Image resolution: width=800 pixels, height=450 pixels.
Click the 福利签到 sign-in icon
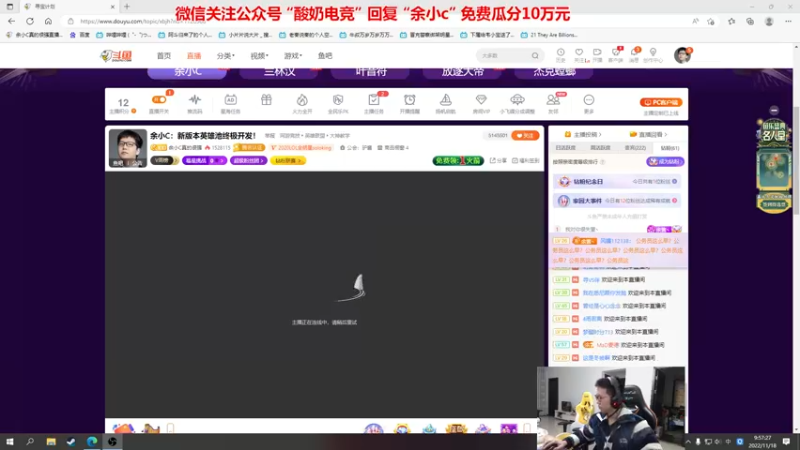(x=526, y=160)
